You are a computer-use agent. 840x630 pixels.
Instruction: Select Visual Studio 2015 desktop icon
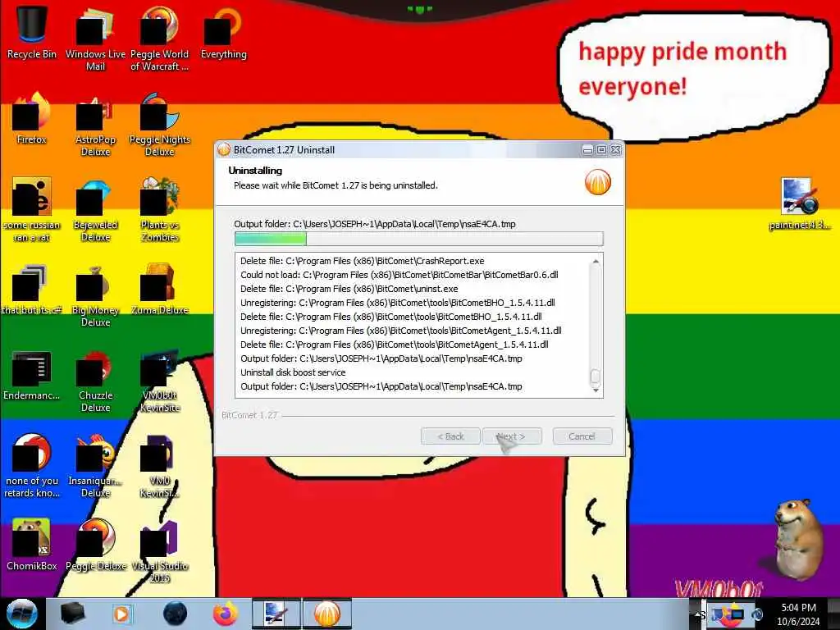coord(159,550)
